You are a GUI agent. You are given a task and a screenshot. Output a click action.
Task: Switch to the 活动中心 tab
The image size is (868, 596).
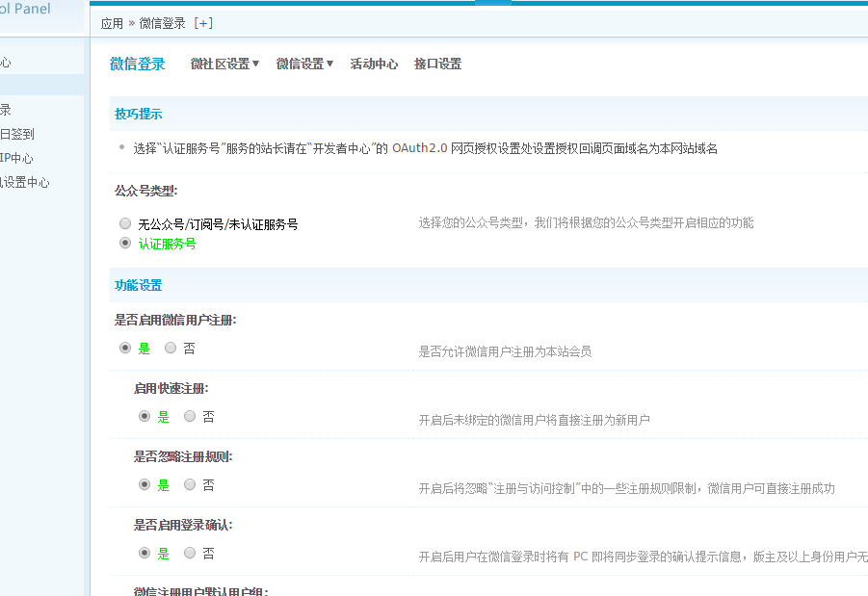tap(374, 65)
